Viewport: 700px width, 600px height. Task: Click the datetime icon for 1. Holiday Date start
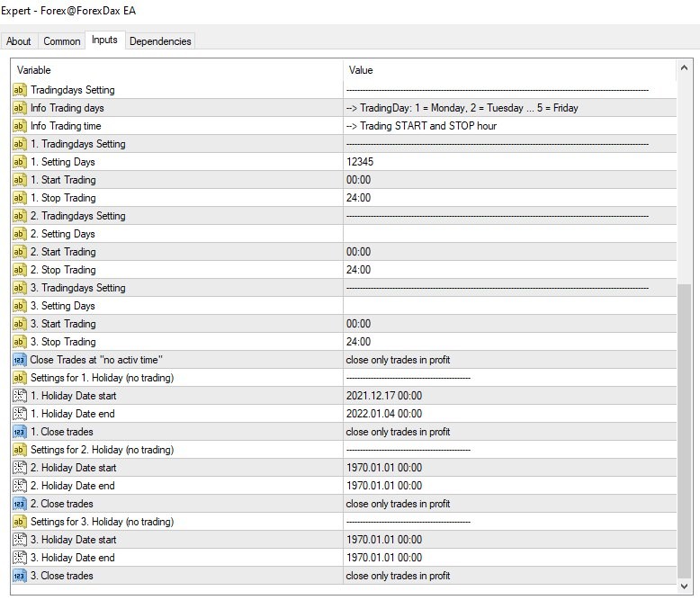(x=19, y=396)
